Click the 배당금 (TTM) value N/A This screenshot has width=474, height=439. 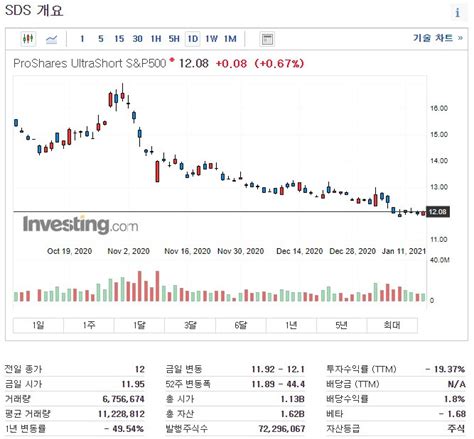tap(456, 384)
